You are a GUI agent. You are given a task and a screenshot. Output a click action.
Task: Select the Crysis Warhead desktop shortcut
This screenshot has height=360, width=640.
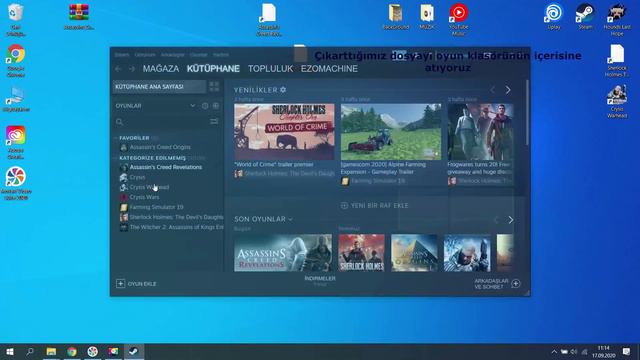[x=617, y=101]
